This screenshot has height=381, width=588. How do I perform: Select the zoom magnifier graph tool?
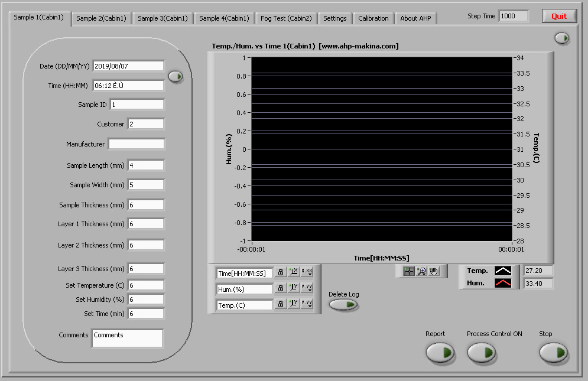pos(421,271)
